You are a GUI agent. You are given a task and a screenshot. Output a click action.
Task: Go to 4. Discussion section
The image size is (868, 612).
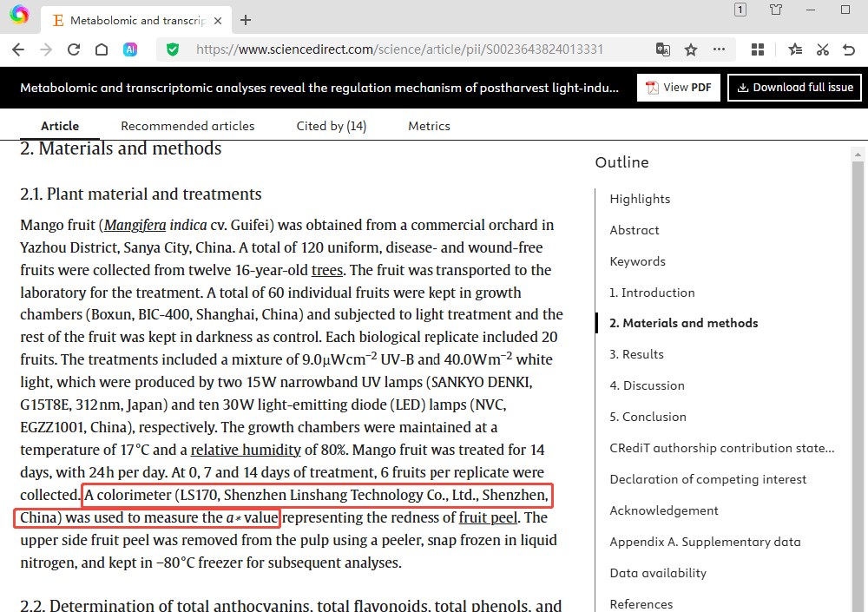(x=648, y=385)
